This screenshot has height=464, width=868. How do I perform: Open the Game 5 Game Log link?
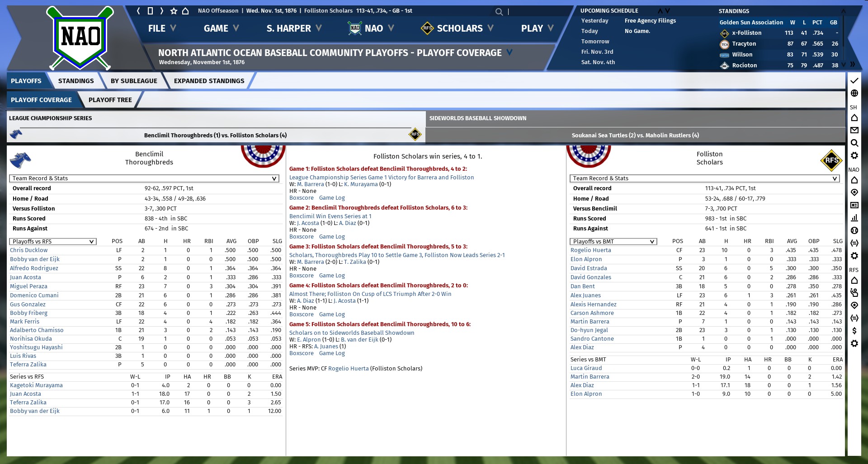pos(332,353)
